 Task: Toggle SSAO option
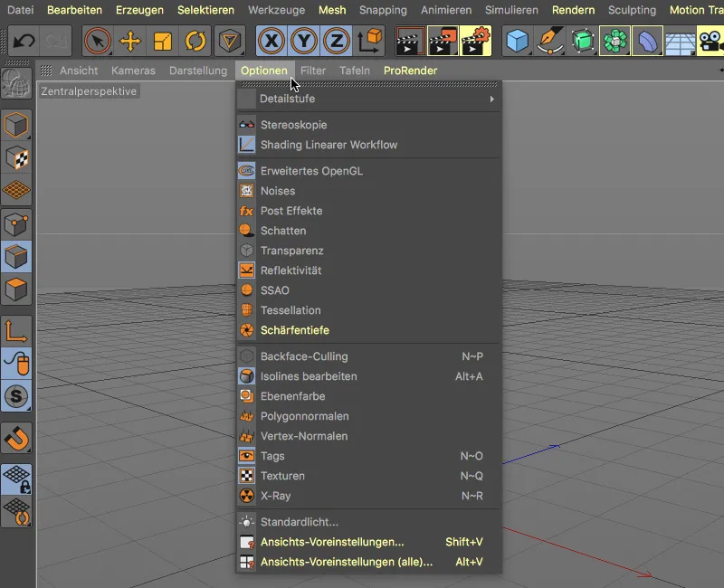coord(368,290)
